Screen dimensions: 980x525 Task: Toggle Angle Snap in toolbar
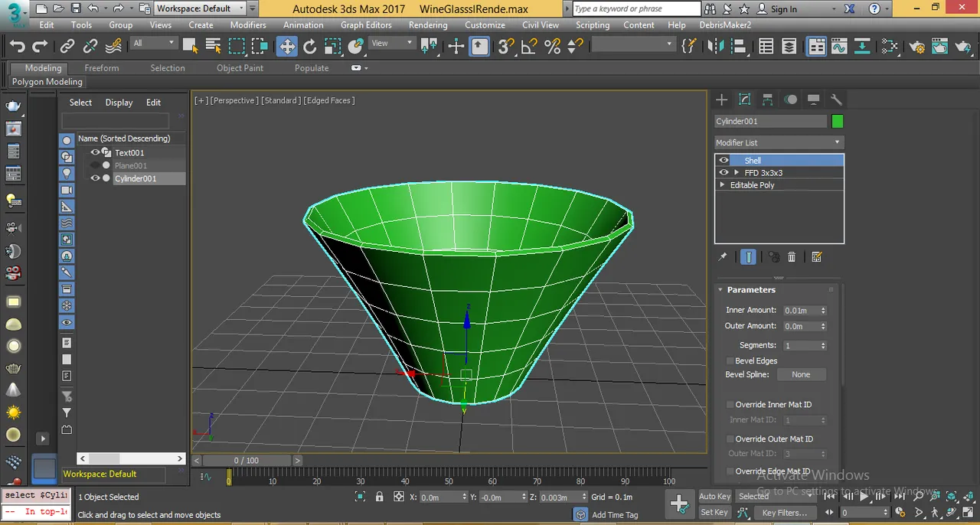529,46
